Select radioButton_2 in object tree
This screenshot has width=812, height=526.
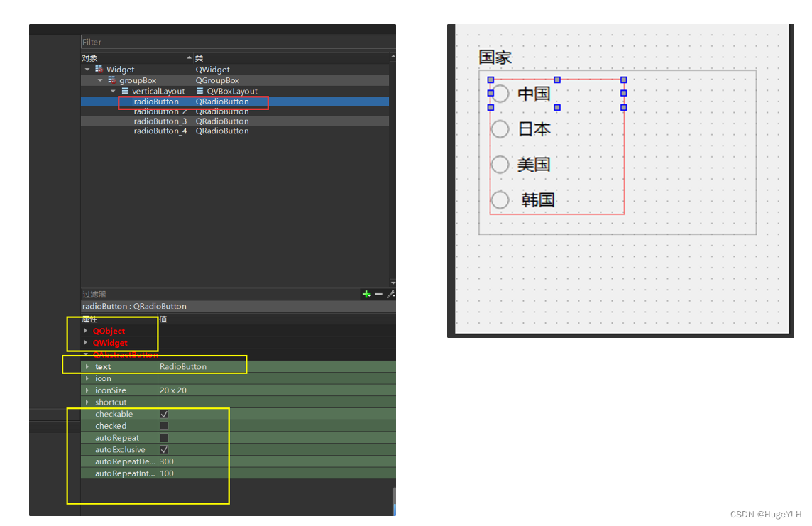(x=235, y=111)
